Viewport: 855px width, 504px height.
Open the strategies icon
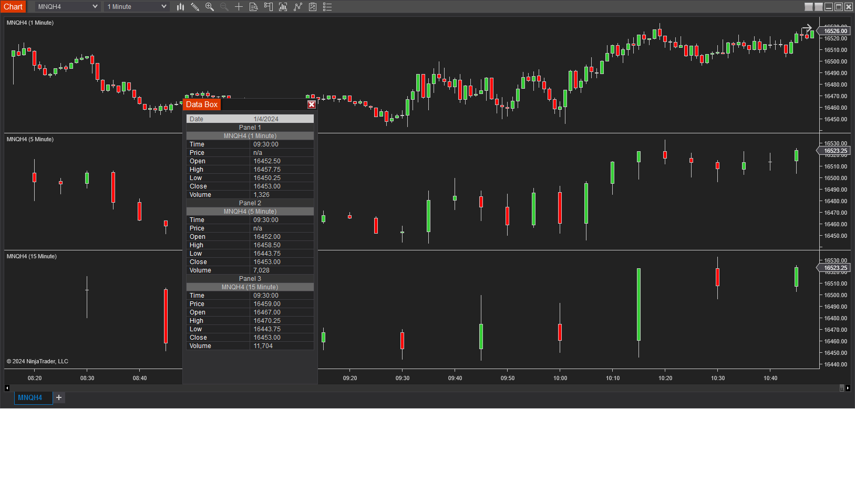click(313, 7)
